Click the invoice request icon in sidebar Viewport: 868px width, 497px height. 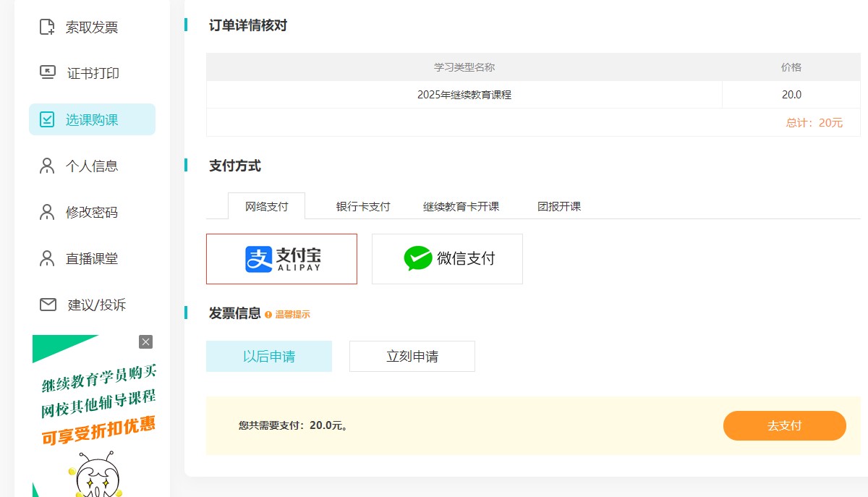coord(47,27)
